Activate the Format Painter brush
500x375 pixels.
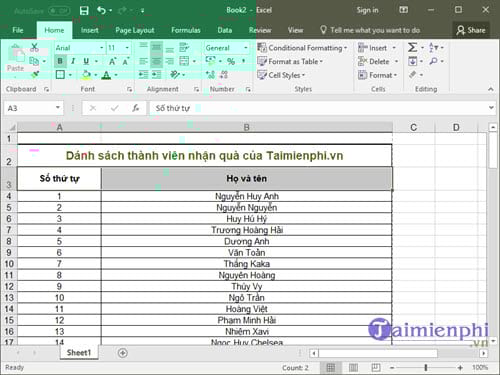coord(35,75)
